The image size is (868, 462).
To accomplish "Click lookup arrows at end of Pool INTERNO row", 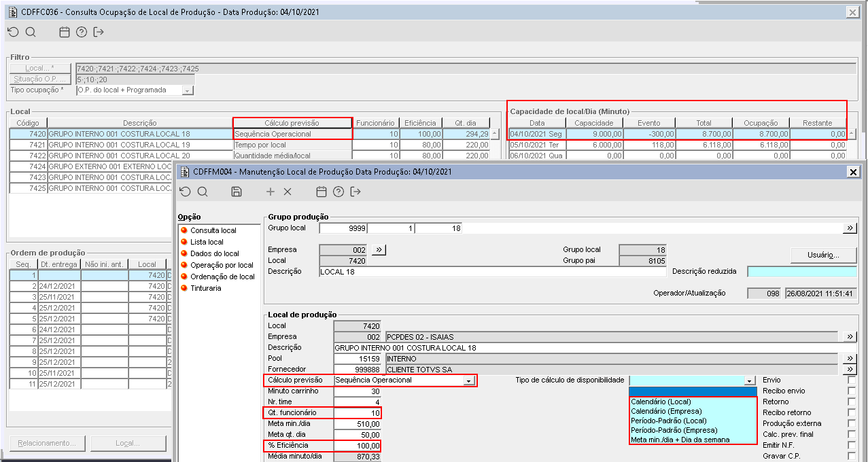I will (850, 358).
